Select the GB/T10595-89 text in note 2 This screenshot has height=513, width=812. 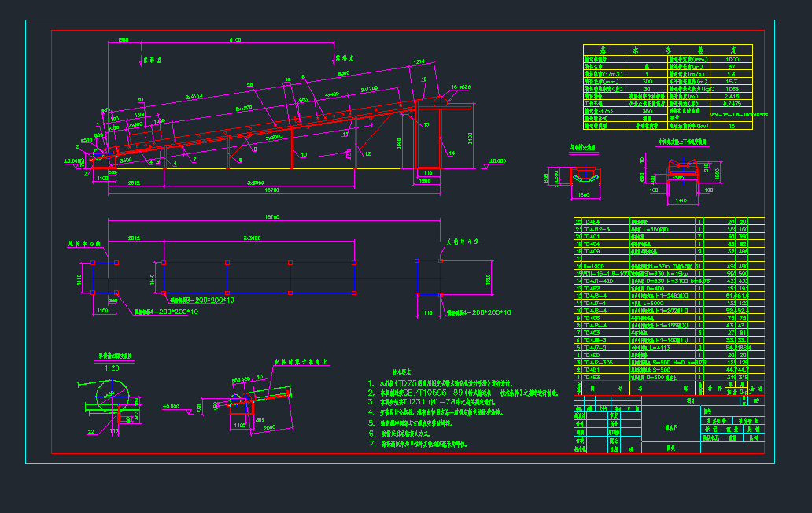427,393
